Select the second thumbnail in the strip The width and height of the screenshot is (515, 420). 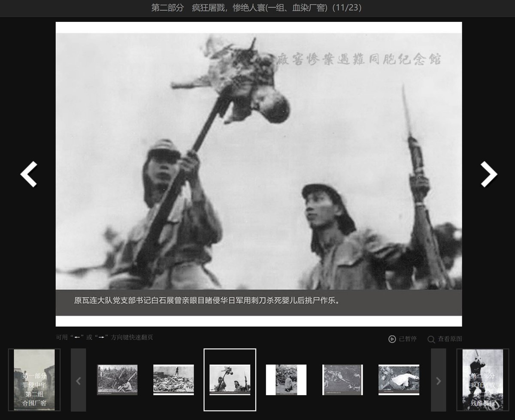pos(173,380)
